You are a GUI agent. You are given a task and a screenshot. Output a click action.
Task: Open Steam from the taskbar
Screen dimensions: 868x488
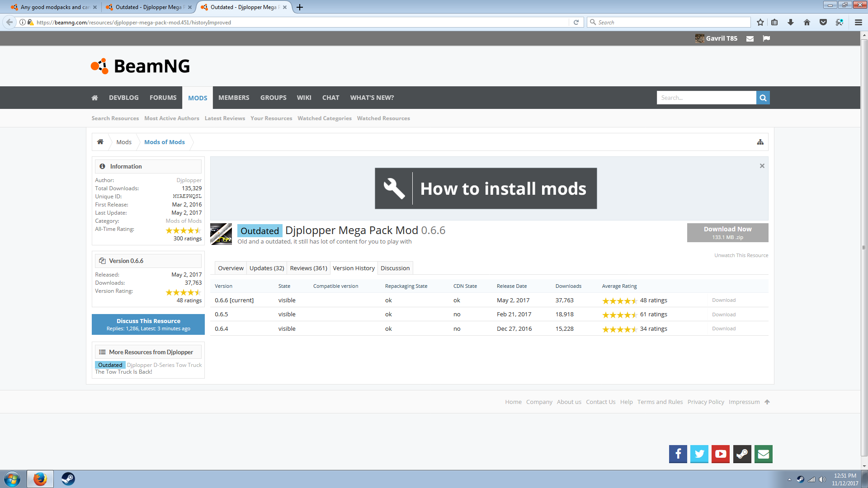pos(68,479)
